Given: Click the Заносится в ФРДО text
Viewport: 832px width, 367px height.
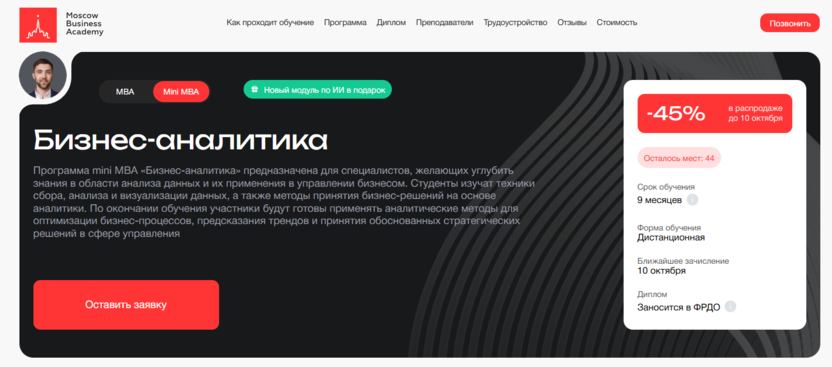Looking at the screenshot, I should pos(679,307).
